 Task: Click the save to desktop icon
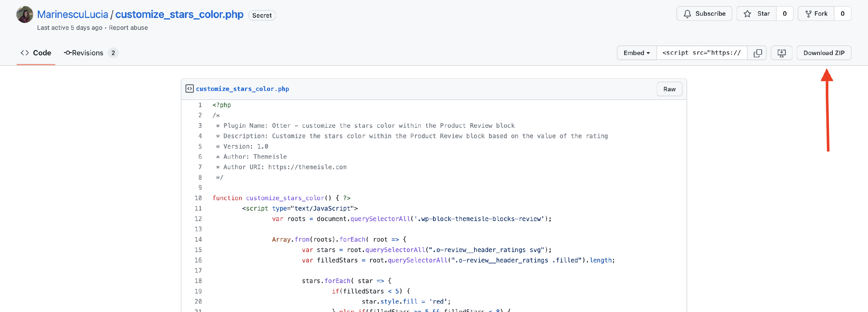tap(781, 53)
